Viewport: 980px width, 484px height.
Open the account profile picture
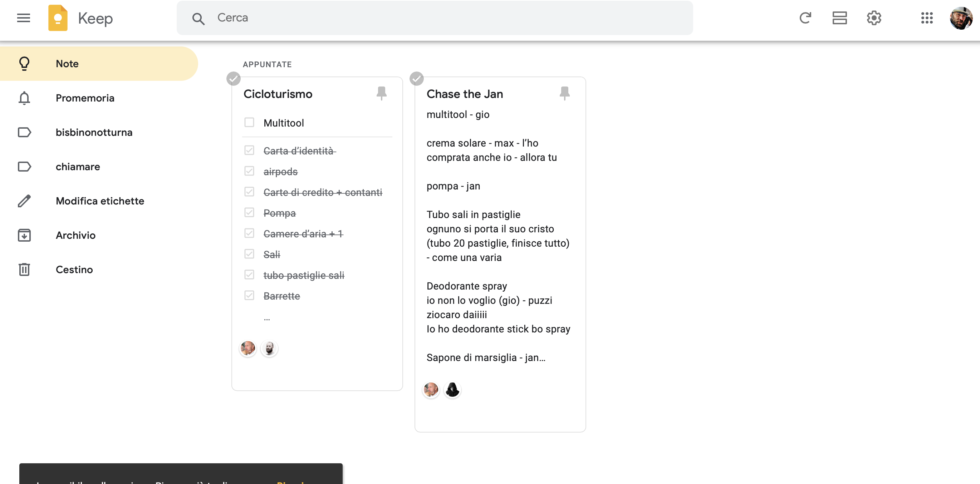click(x=961, y=18)
